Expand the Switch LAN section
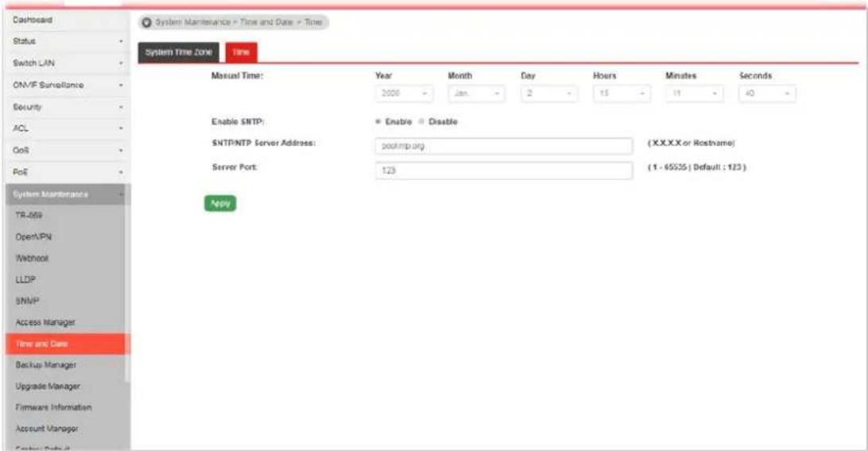Image resolution: width=868 pixels, height=451 pixels. 68,63
